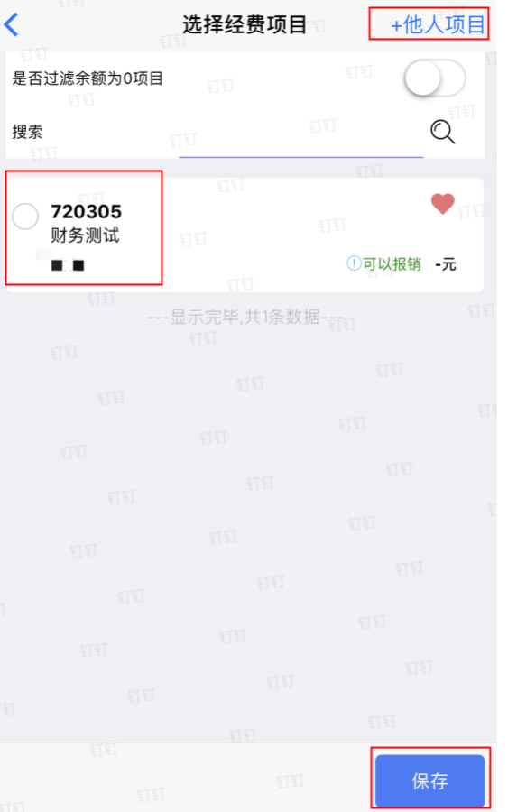
Task: Click the 保存 button
Action: tap(430, 780)
